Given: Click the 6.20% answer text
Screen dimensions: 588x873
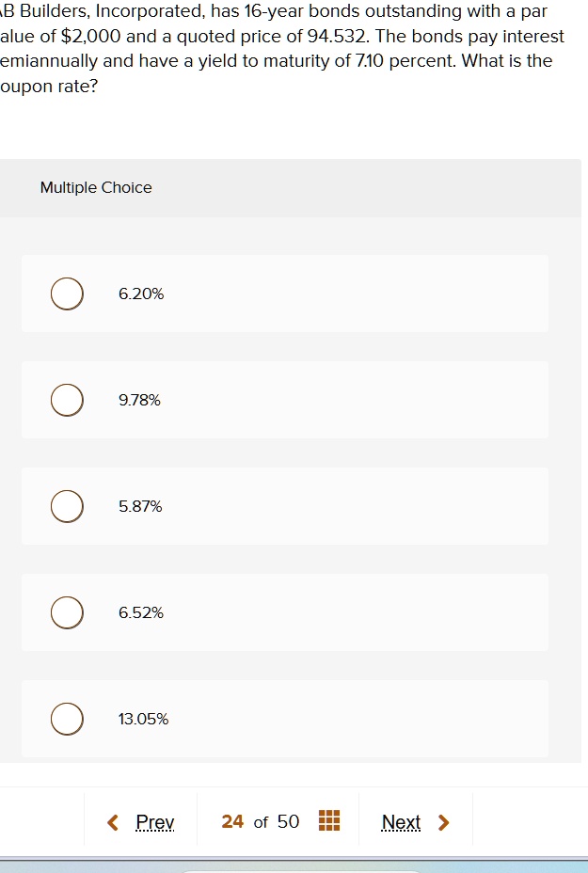Looking at the screenshot, I should point(141,294).
